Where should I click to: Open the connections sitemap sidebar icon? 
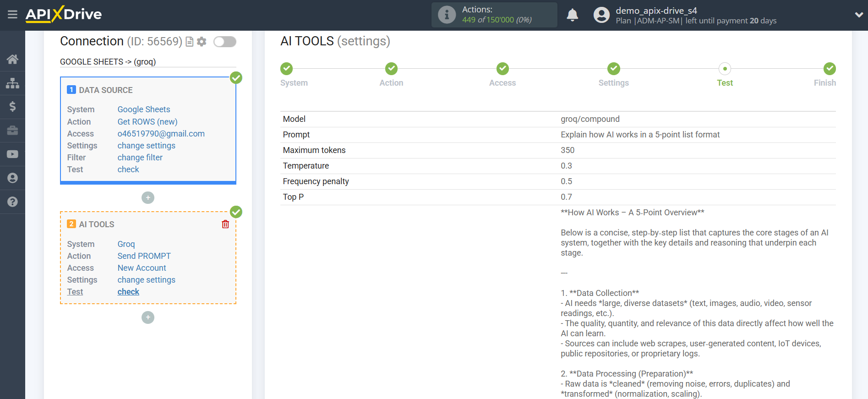pos(12,83)
